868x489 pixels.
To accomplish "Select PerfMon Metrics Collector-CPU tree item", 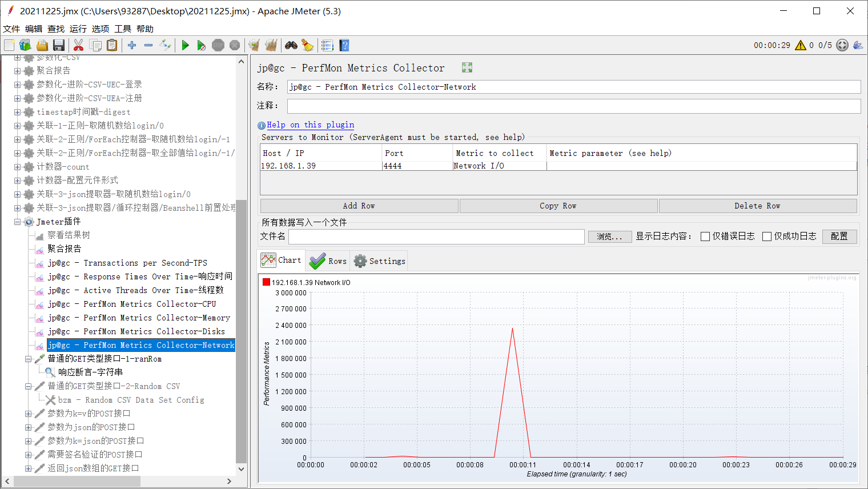I will tap(131, 304).
